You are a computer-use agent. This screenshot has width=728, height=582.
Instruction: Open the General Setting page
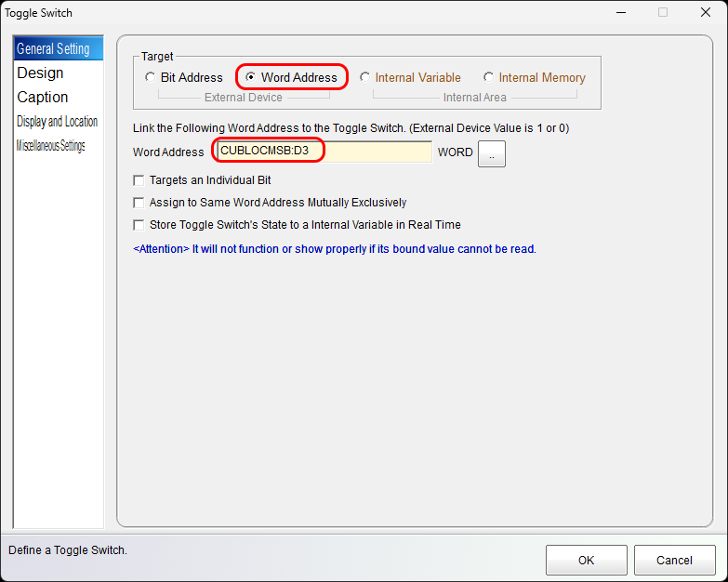(54, 49)
